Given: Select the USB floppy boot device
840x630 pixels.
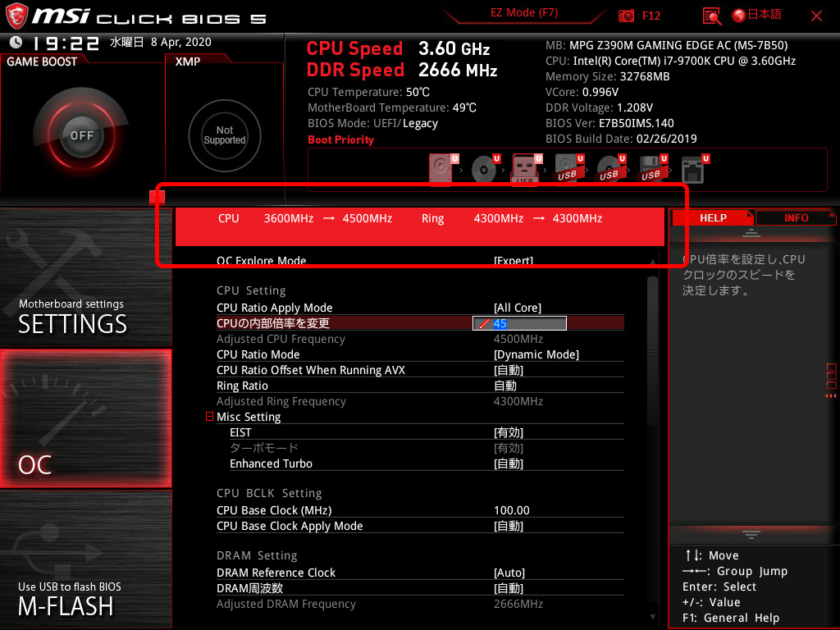Looking at the screenshot, I should point(652,169).
